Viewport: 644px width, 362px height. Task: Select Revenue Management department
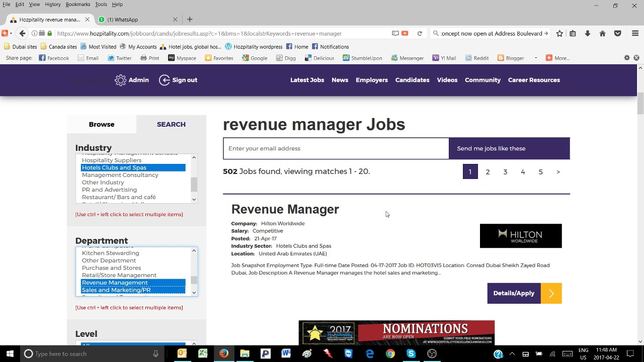click(x=133, y=283)
